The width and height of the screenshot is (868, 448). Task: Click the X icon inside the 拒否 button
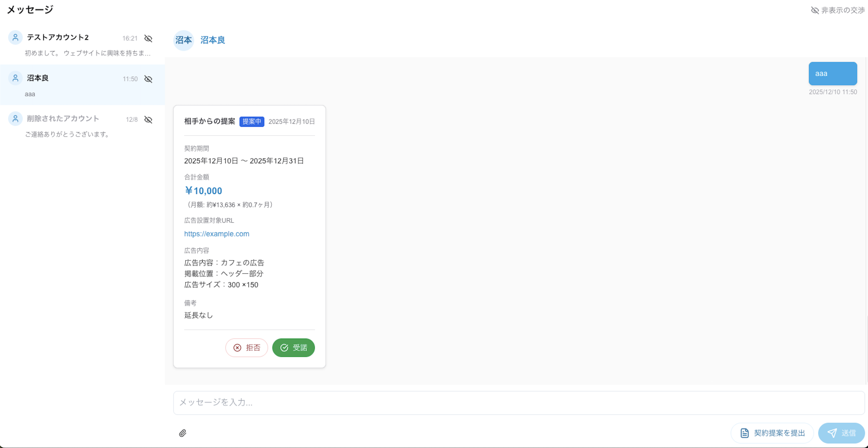237,348
